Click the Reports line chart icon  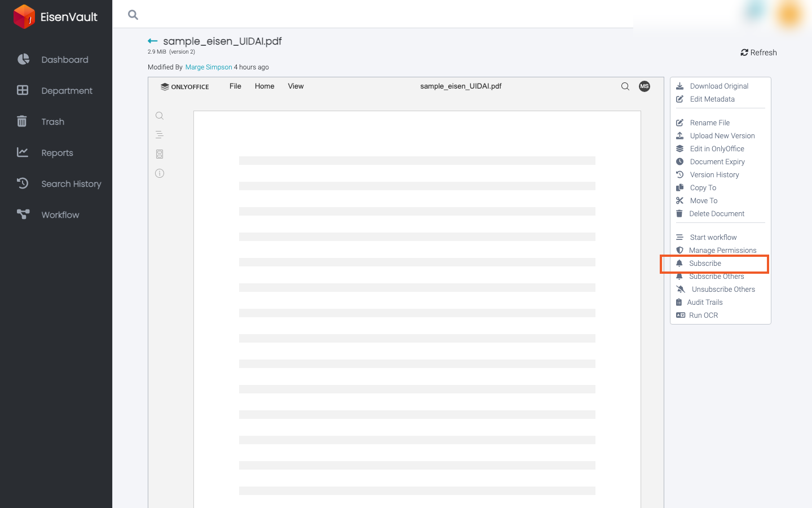click(23, 152)
